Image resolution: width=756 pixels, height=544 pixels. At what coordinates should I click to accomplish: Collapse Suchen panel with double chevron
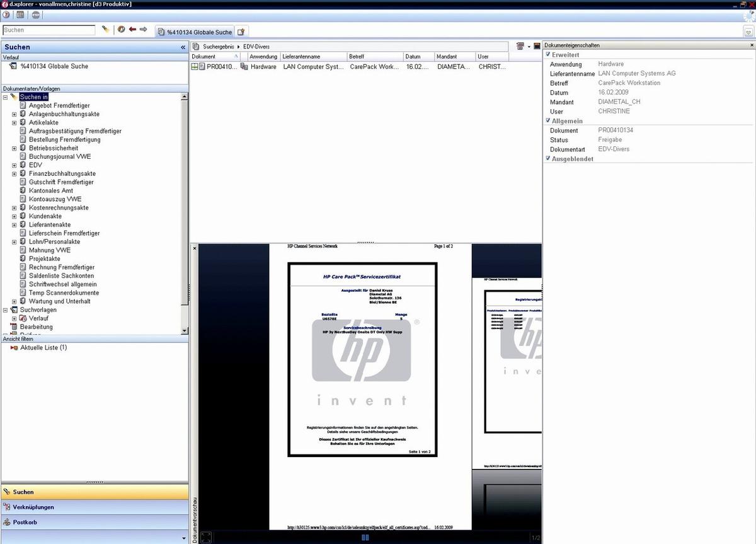click(183, 47)
